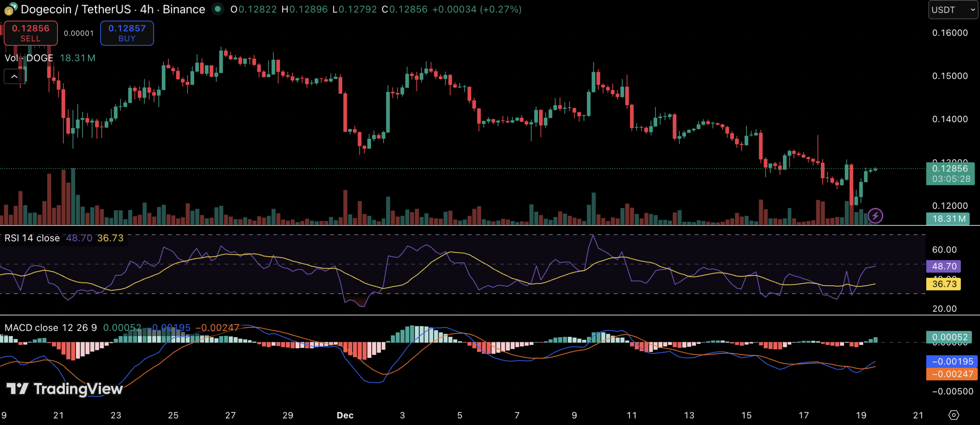The image size is (980, 425).
Task: Click the Dec label on time axis
Action: (x=345, y=415)
